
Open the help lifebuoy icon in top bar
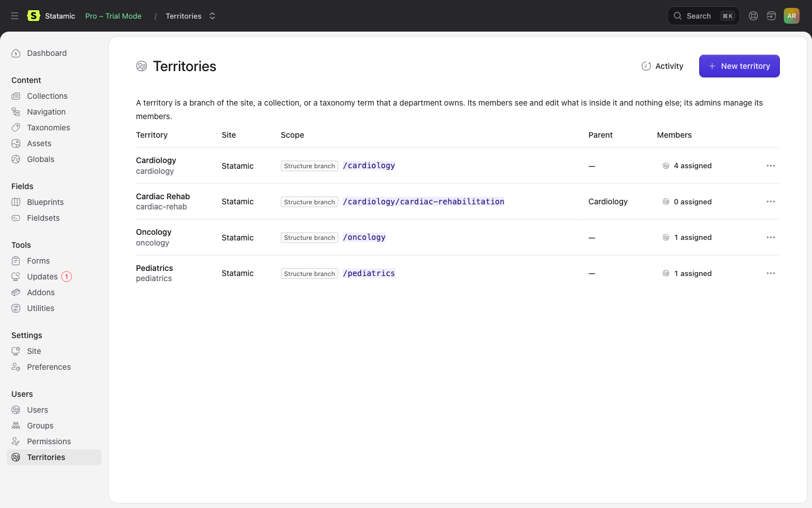(753, 16)
